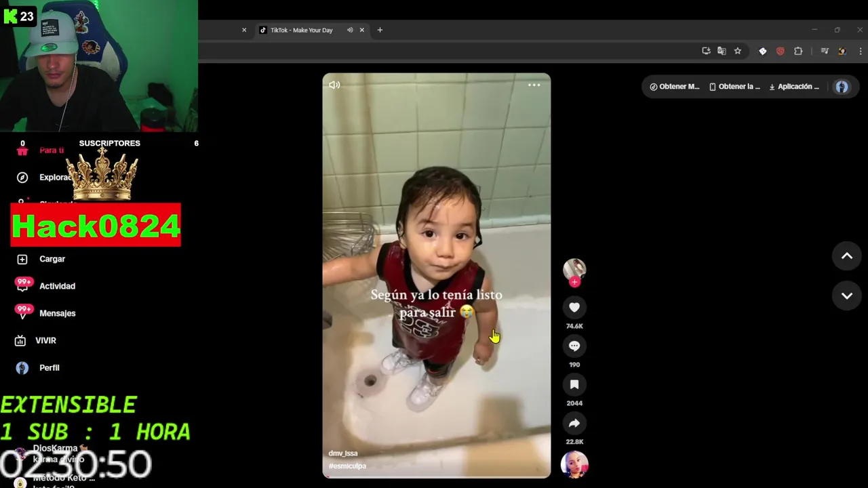Mute the TikTok tab via speaker icon
Image resolution: width=868 pixels, height=488 pixels.
pos(350,30)
